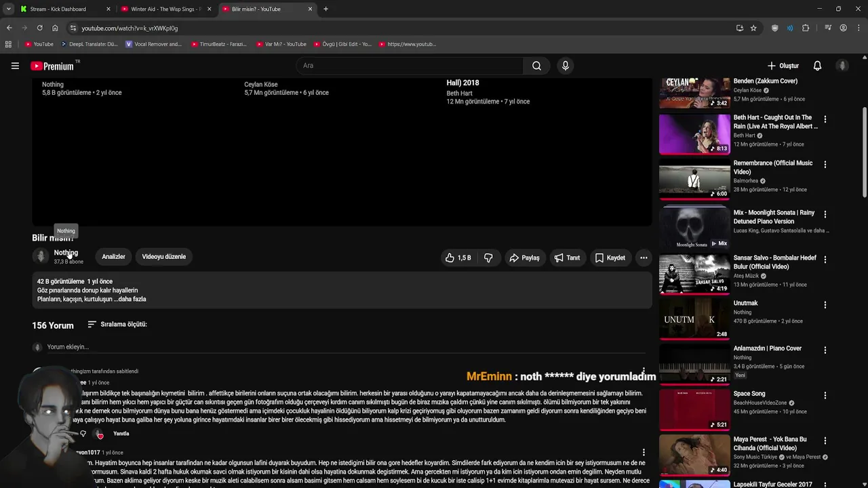Open options for Anlamazdın | Piano Cover
868x488 pixels.
(825, 350)
